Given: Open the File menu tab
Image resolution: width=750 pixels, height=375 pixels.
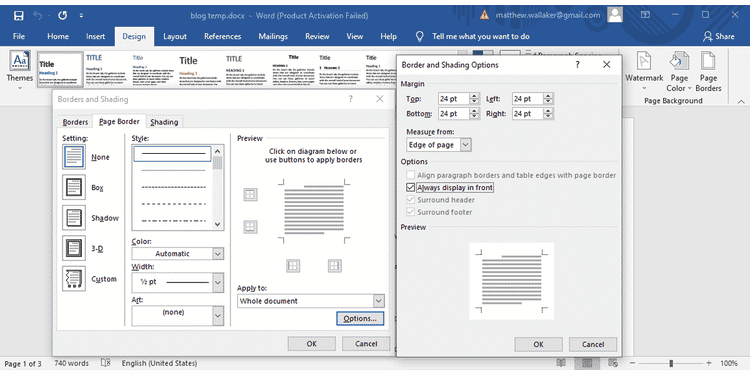Looking at the screenshot, I should (19, 36).
